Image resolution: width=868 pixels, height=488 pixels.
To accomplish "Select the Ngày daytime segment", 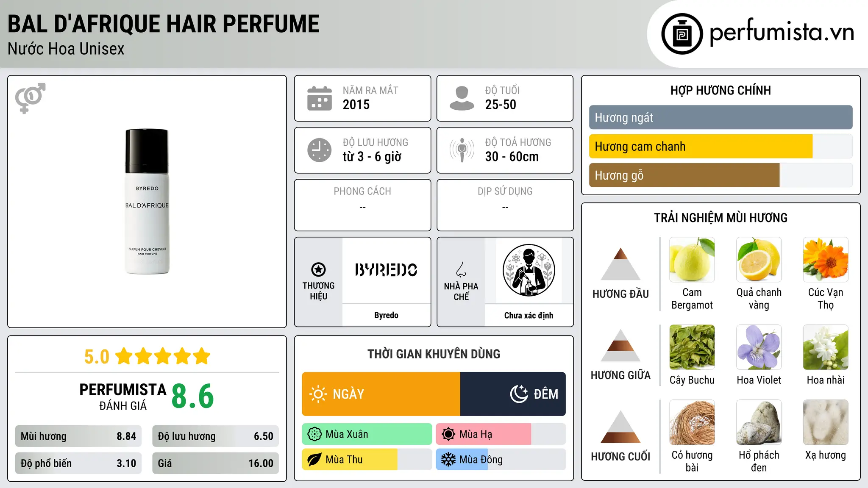I will (x=381, y=394).
